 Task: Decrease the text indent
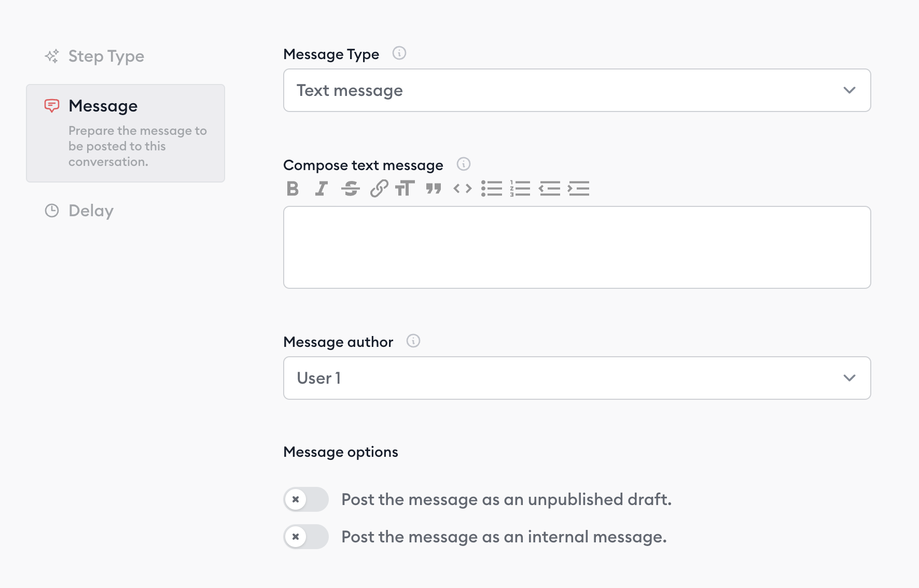[550, 189]
